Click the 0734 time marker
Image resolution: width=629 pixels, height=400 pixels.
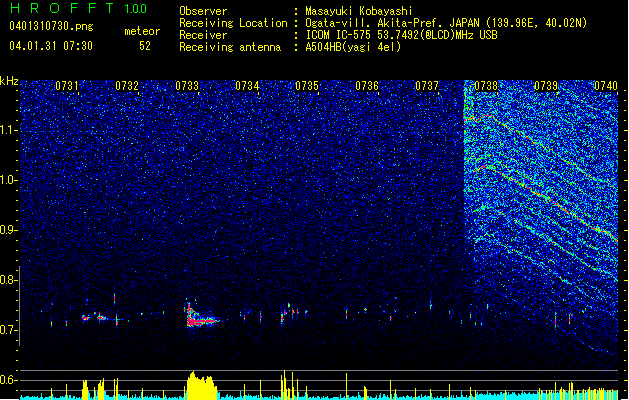[247, 86]
